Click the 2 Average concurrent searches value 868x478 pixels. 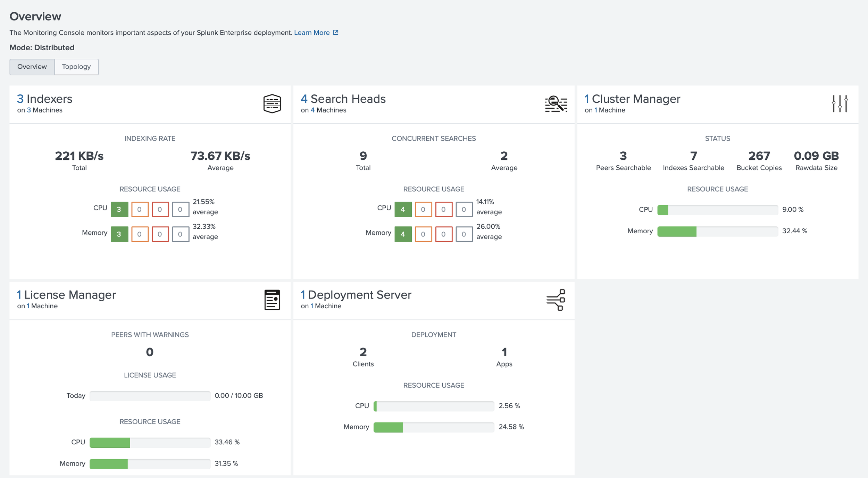[504, 156]
